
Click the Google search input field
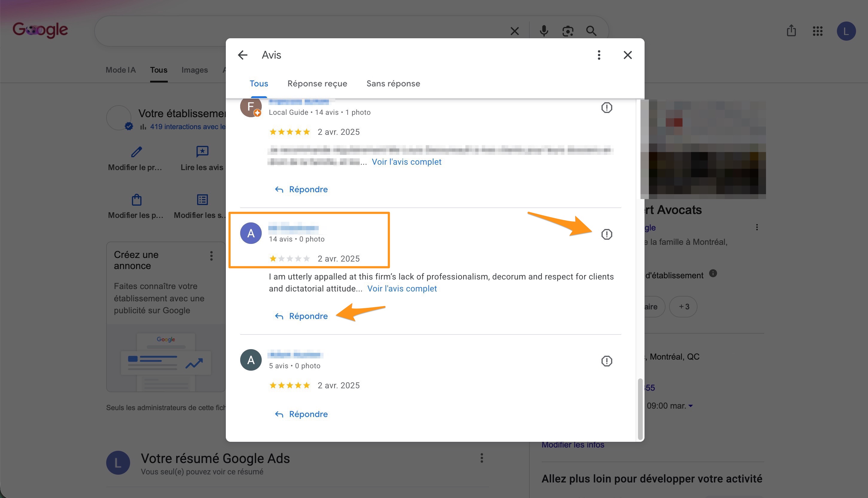301,31
